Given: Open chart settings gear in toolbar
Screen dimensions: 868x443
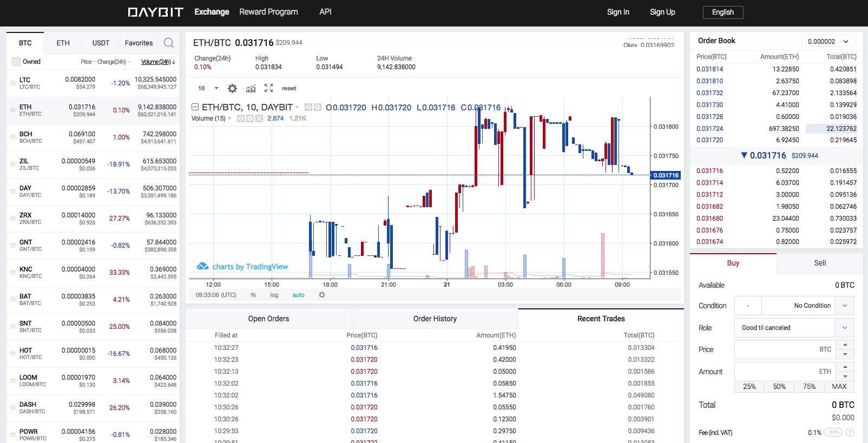Looking at the screenshot, I should 232,88.
